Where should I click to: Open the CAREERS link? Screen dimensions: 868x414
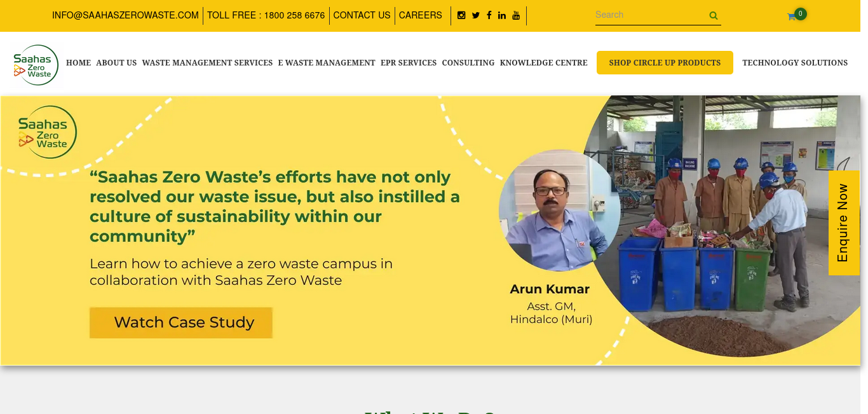[420, 15]
